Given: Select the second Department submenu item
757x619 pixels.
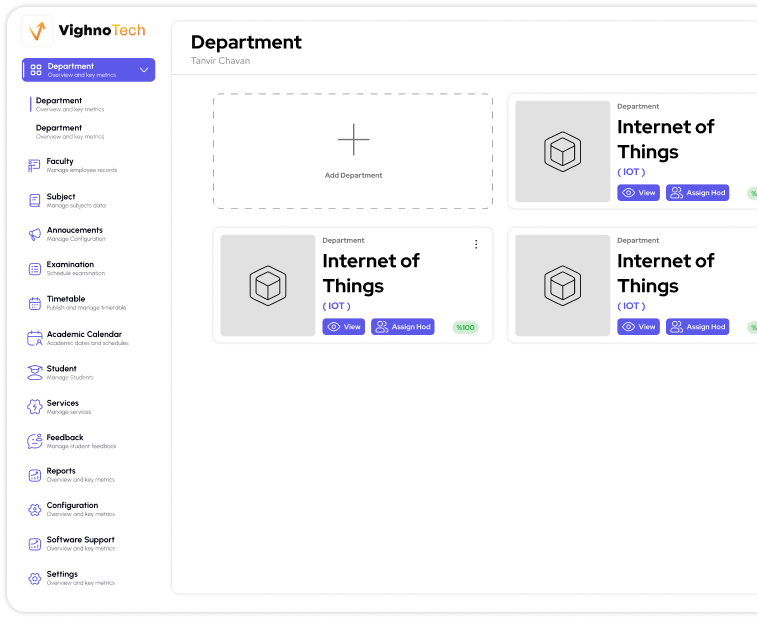Looking at the screenshot, I should click(70, 131).
